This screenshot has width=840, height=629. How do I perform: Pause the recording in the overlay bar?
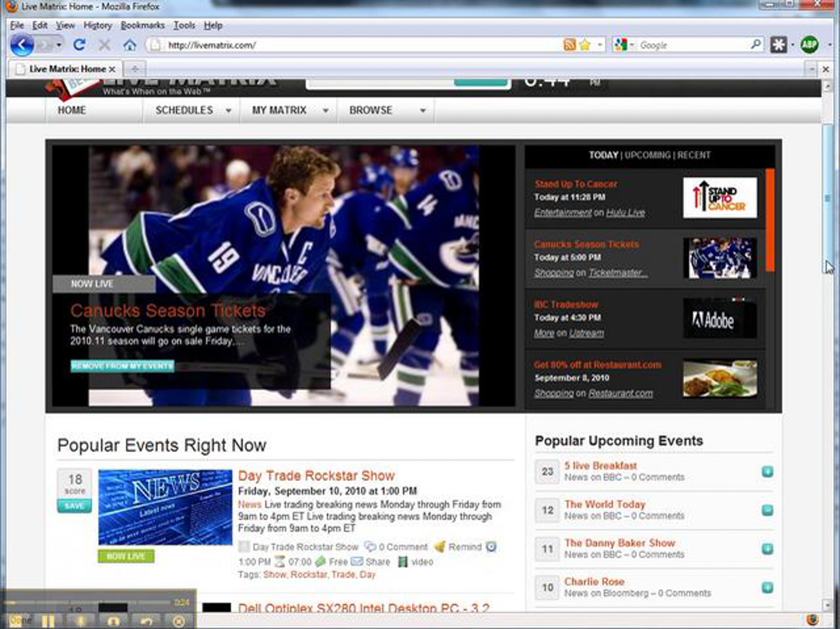(x=48, y=621)
